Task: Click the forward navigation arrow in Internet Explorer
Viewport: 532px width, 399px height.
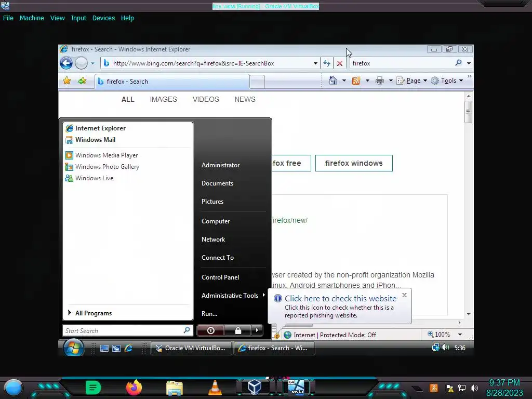Action: click(x=81, y=63)
